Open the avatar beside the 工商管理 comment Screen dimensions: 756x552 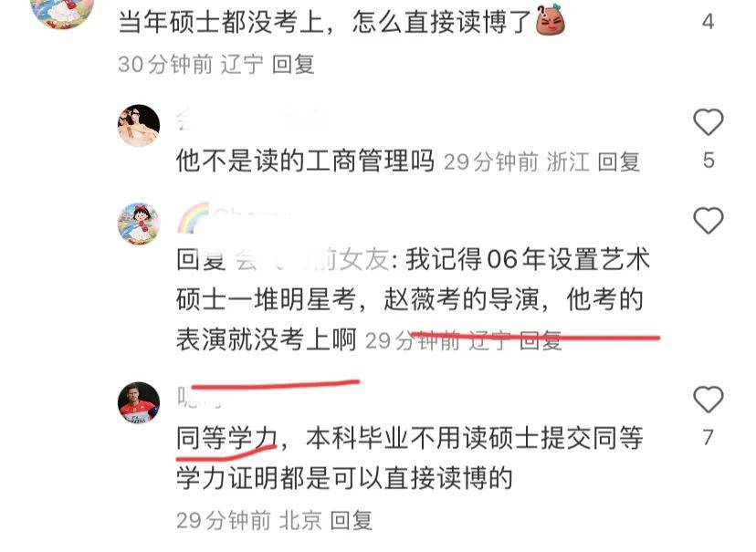tap(139, 125)
